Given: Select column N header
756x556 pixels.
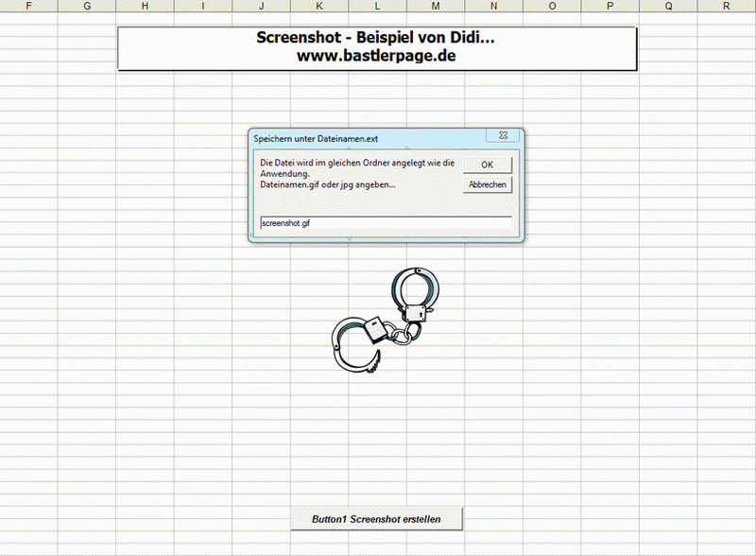Looking at the screenshot, I should (x=493, y=6).
